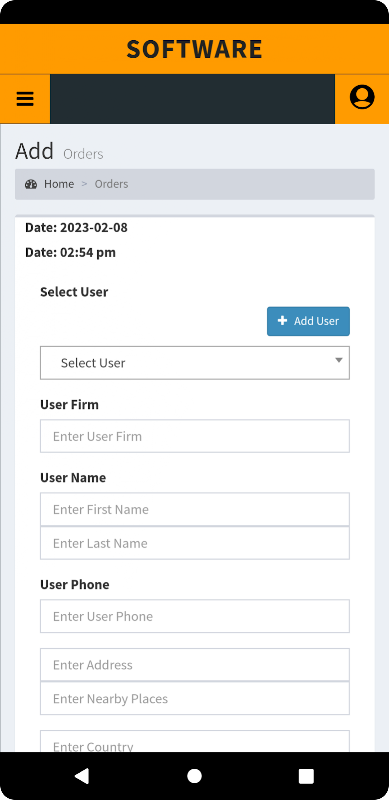Click the Add User button
The width and height of the screenshot is (389, 800).
(x=308, y=321)
